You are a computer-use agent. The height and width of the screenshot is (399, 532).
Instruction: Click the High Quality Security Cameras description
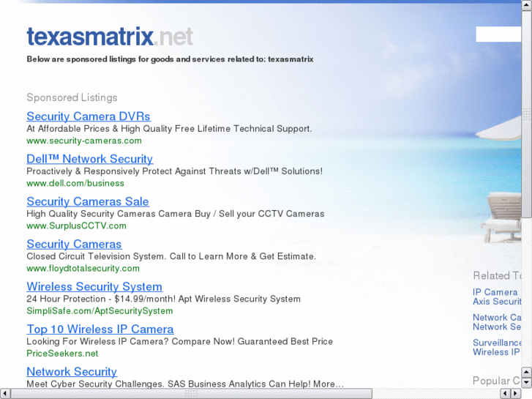click(176, 214)
